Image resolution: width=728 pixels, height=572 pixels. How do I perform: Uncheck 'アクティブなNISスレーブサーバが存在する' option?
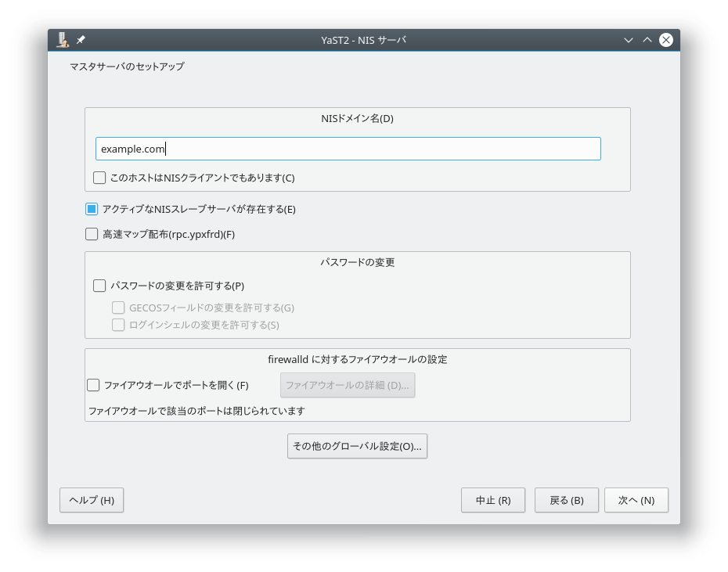(x=92, y=209)
